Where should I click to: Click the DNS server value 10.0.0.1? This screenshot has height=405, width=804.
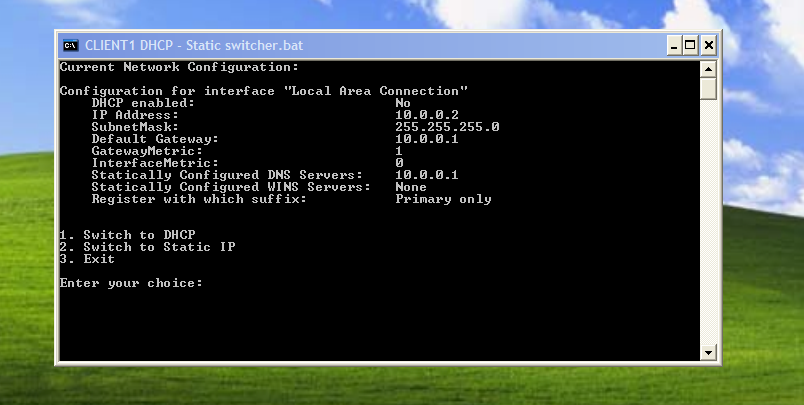[427, 175]
